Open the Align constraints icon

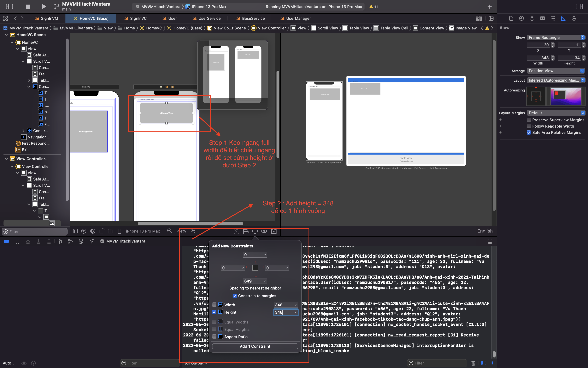pyautogui.click(x=246, y=231)
